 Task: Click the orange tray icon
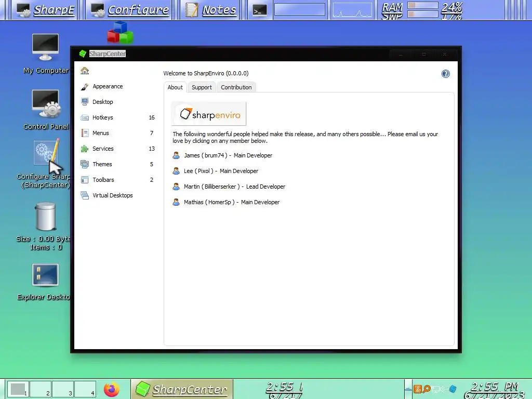pos(418,389)
